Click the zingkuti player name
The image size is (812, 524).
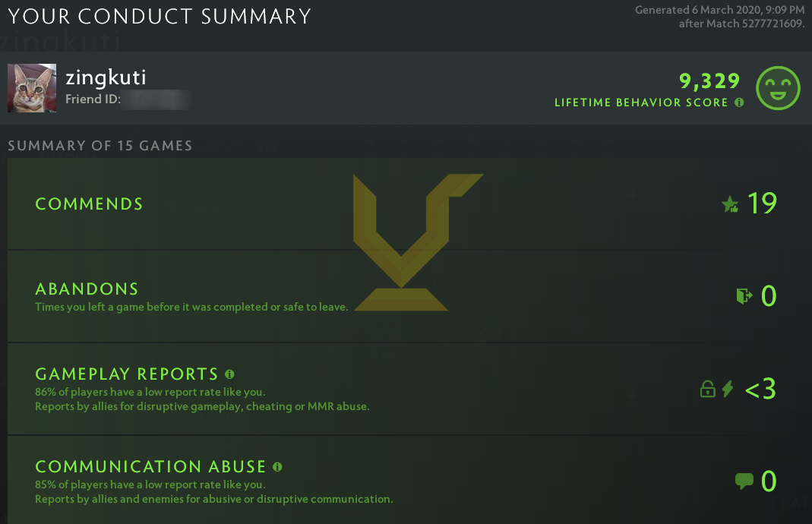pos(106,77)
